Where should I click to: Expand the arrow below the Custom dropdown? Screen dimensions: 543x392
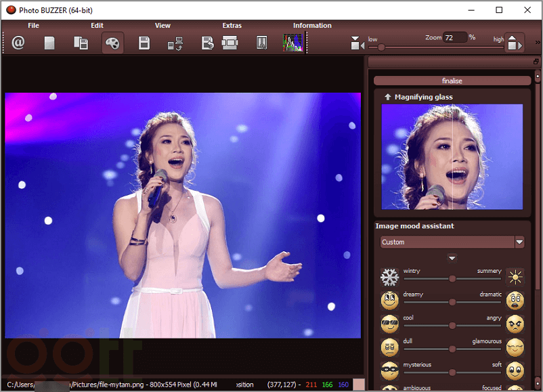[452, 258]
